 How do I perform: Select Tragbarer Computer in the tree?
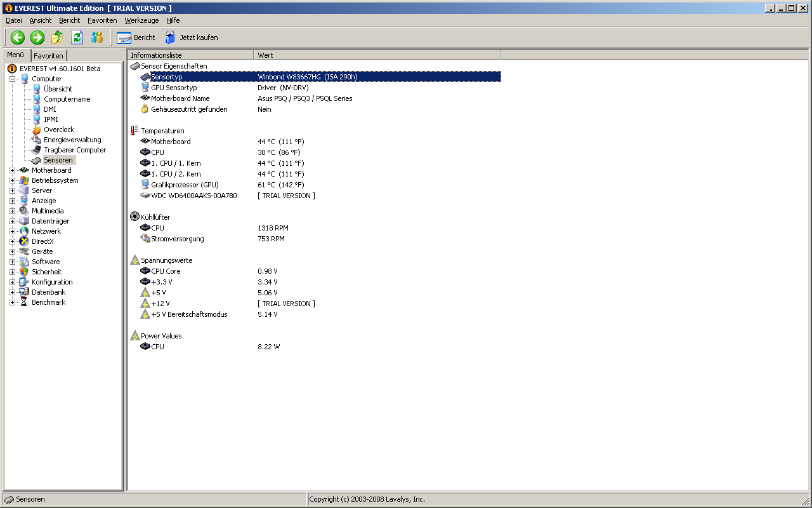[75, 150]
